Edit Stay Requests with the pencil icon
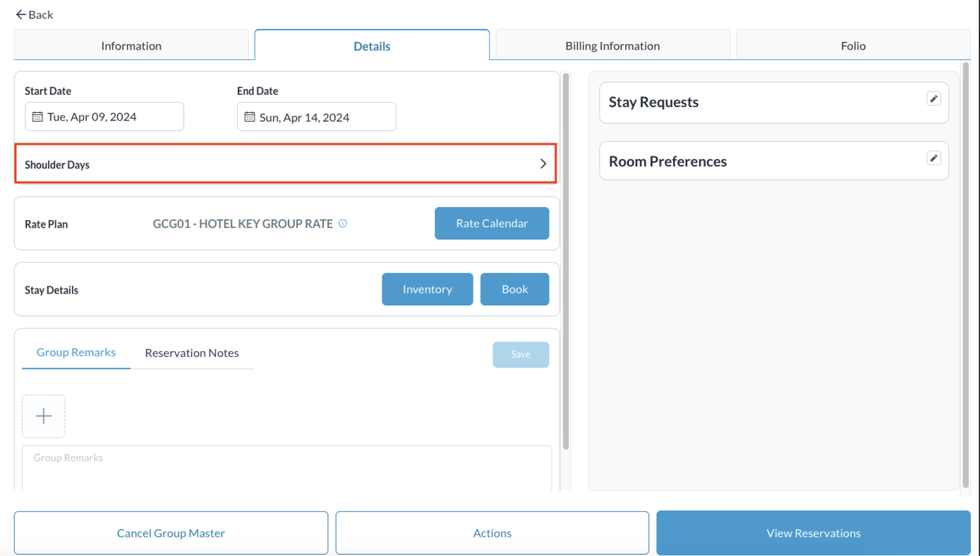 [934, 99]
